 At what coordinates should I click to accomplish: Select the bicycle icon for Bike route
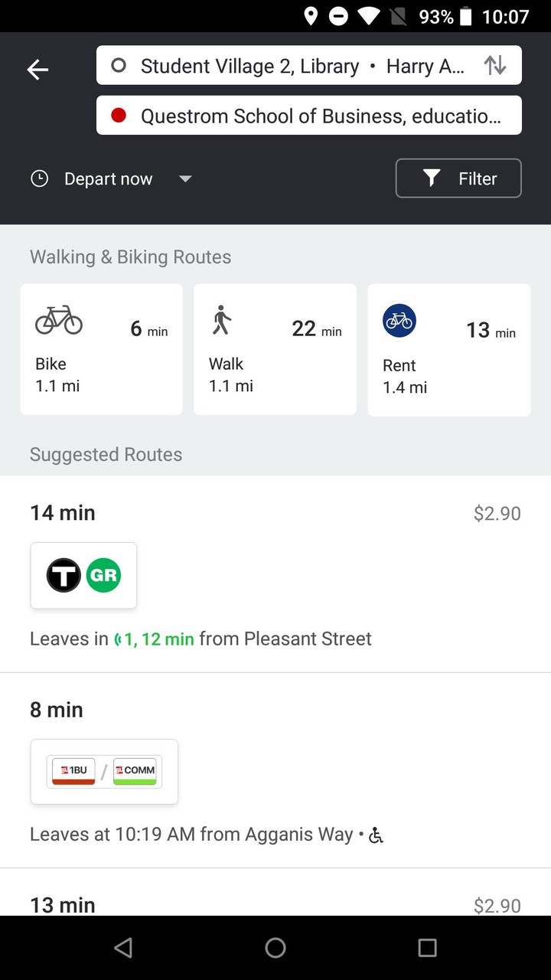click(x=59, y=319)
